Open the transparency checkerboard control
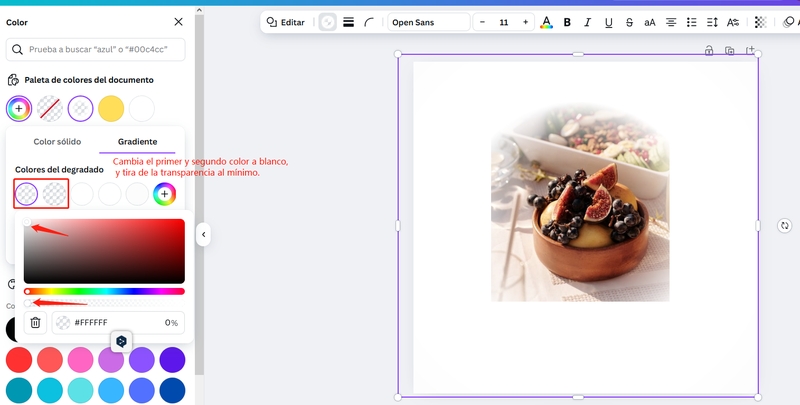 pos(760,22)
